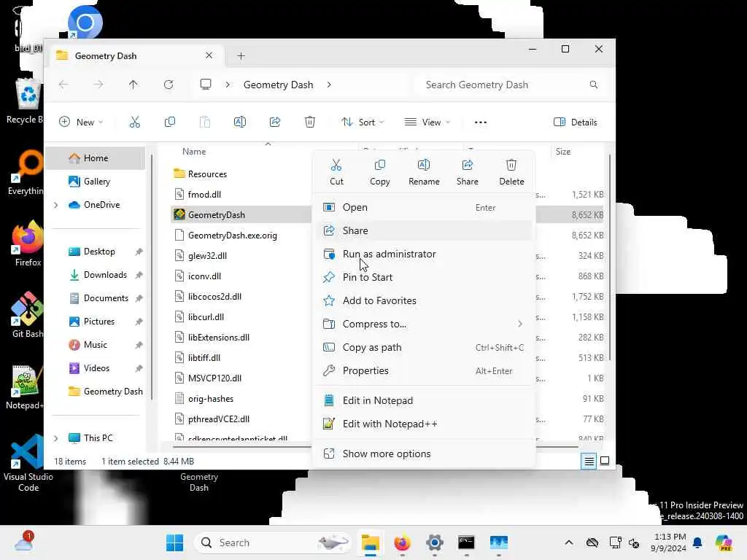This screenshot has height=560, width=747.
Task: Open Terminal from the taskbar
Action: (466, 542)
